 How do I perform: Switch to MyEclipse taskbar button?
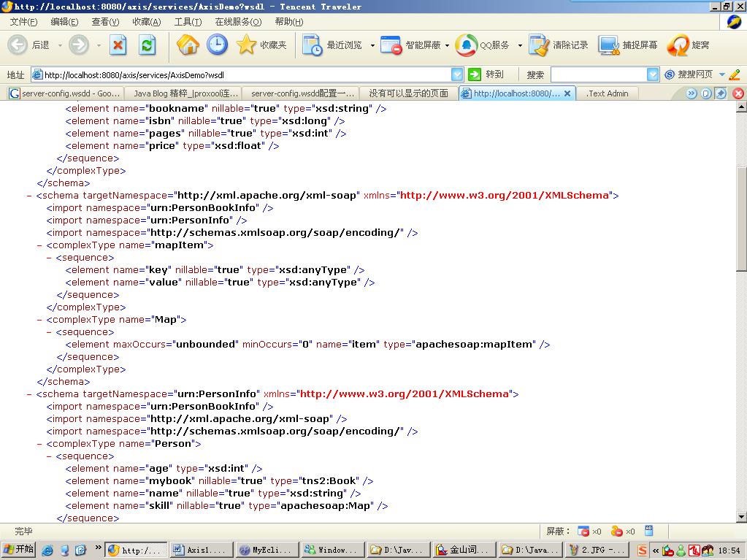point(267,550)
